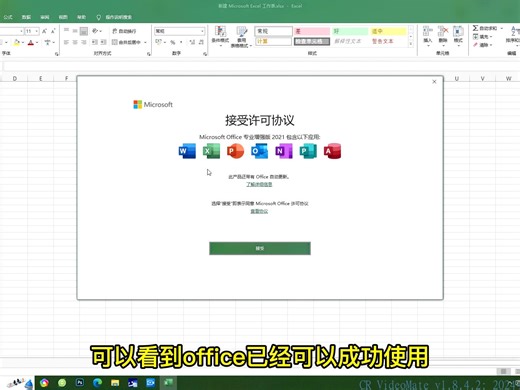Toggle Wrap Text (自动换行)
This screenshot has height=390, width=520.
click(x=124, y=31)
